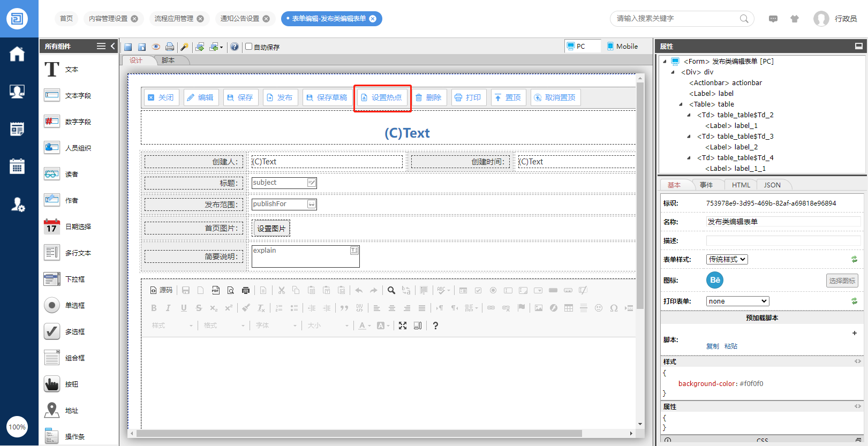This screenshot has width=868, height=446.
Task: Enable the 自动保存 checkbox
Action: [x=249, y=47]
